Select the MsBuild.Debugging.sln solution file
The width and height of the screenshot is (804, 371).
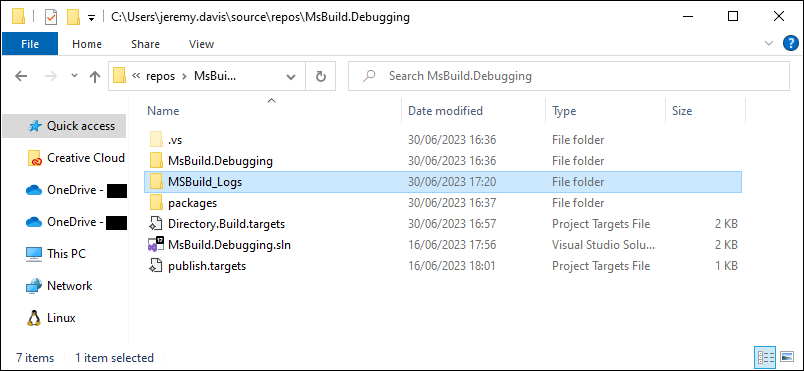point(229,245)
